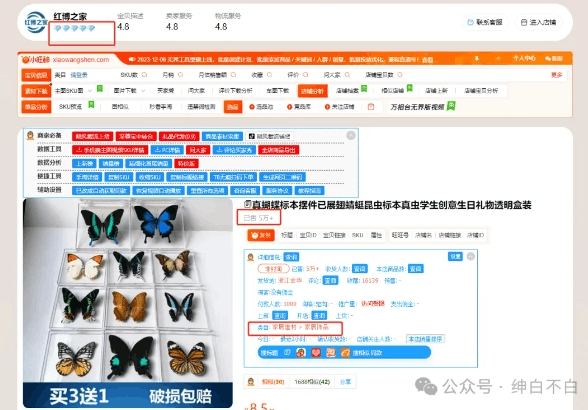Click the orange 复制 copy button
The width and height of the screenshot is (588, 410).
pyautogui.click(x=261, y=235)
